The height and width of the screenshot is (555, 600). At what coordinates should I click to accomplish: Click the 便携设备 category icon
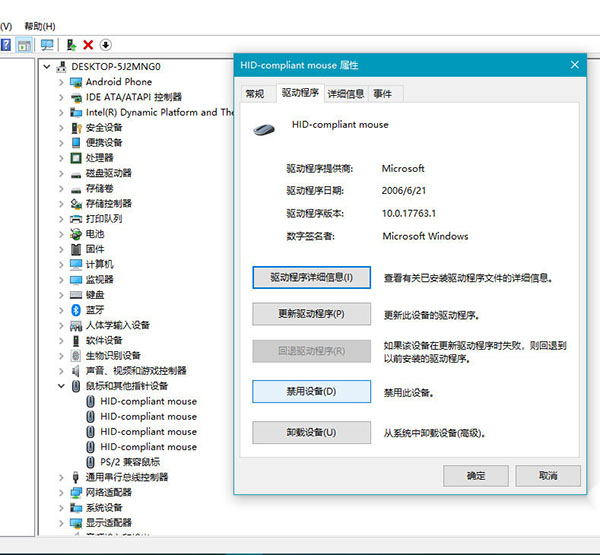tap(76, 143)
